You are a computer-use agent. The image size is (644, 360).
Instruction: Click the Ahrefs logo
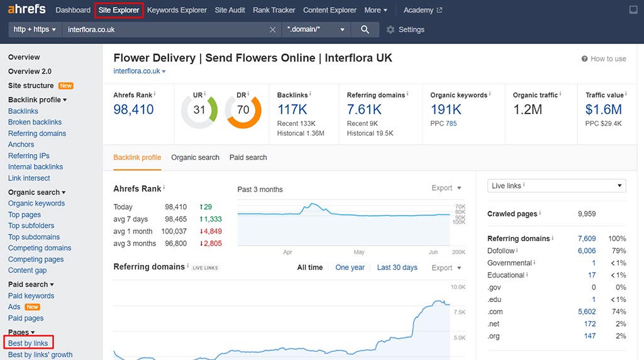(26, 9)
